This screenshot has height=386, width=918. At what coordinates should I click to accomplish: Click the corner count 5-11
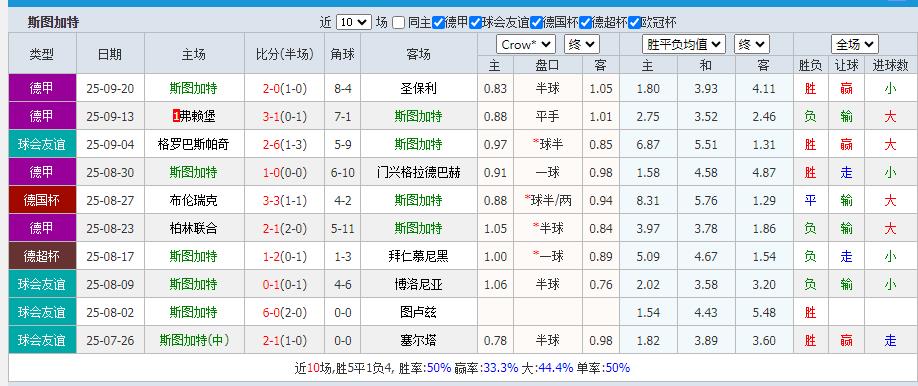click(x=342, y=228)
